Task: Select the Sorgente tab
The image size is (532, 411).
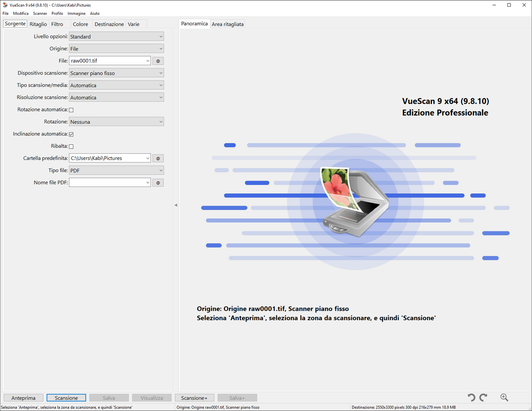Action: (15, 24)
